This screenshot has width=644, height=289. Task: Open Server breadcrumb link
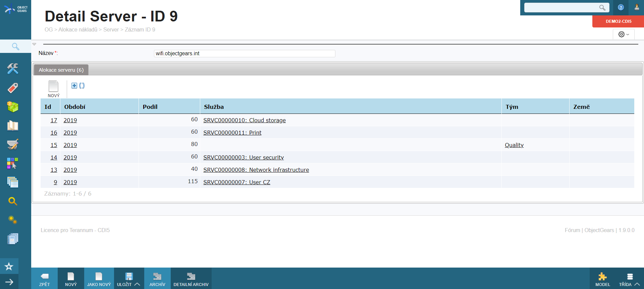111,30
